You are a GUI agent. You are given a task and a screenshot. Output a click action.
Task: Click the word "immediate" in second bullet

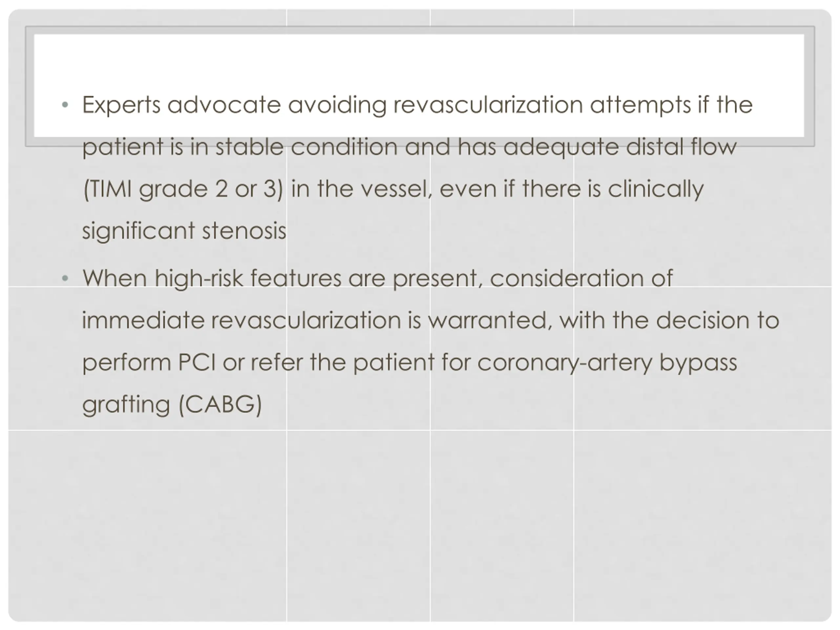pos(143,321)
